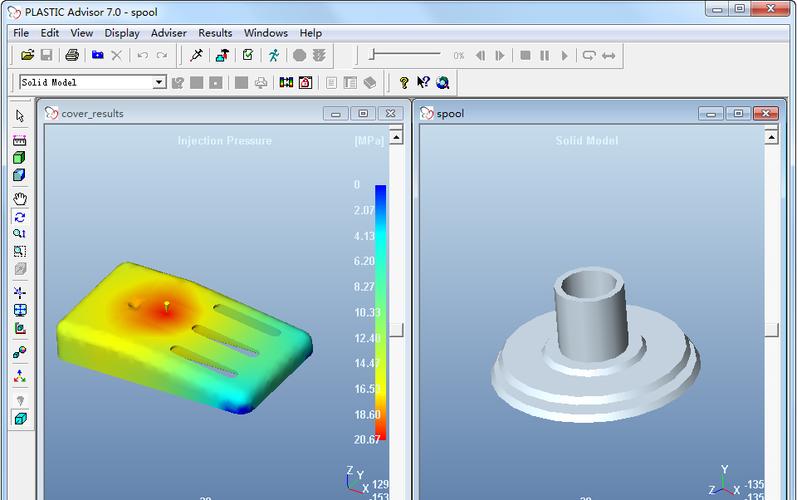797x500 pixels.
Task: Toggle the rotate tool in left sidebar
Action: pos(20,217)
